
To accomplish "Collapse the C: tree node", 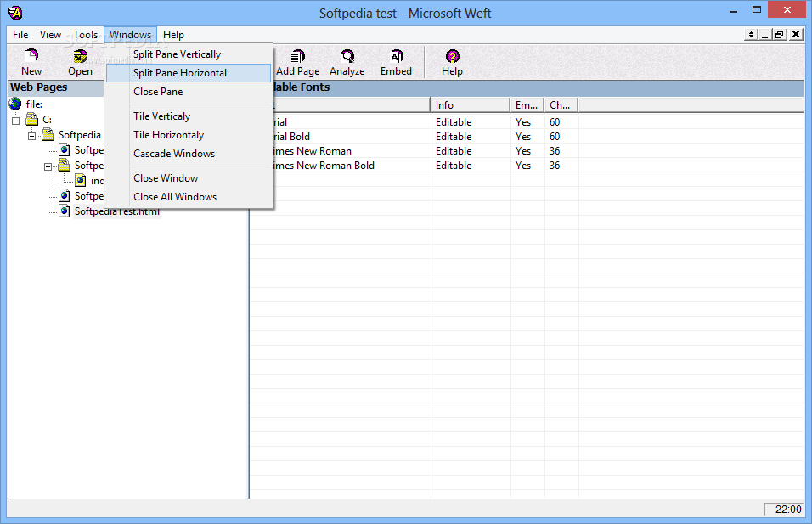I will (16, 121).
